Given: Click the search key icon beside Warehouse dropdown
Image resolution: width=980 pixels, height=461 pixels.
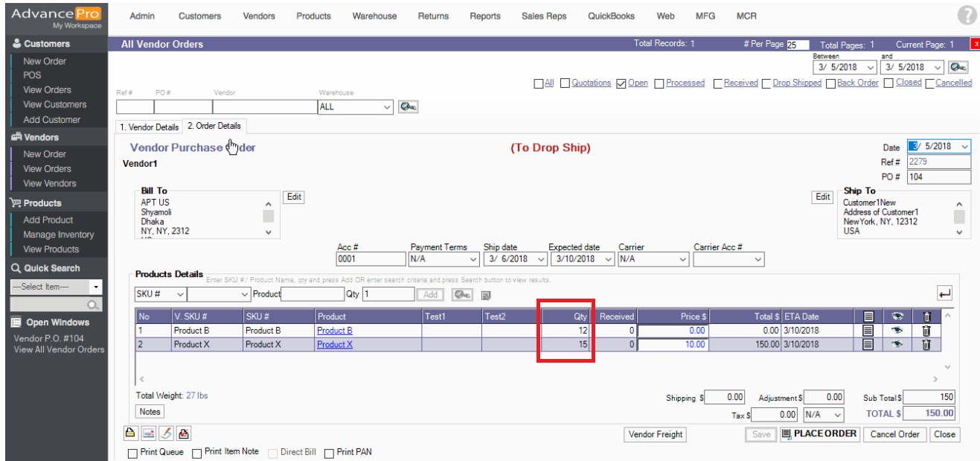Looking at the screenshot, I should (x=408, y=106).
